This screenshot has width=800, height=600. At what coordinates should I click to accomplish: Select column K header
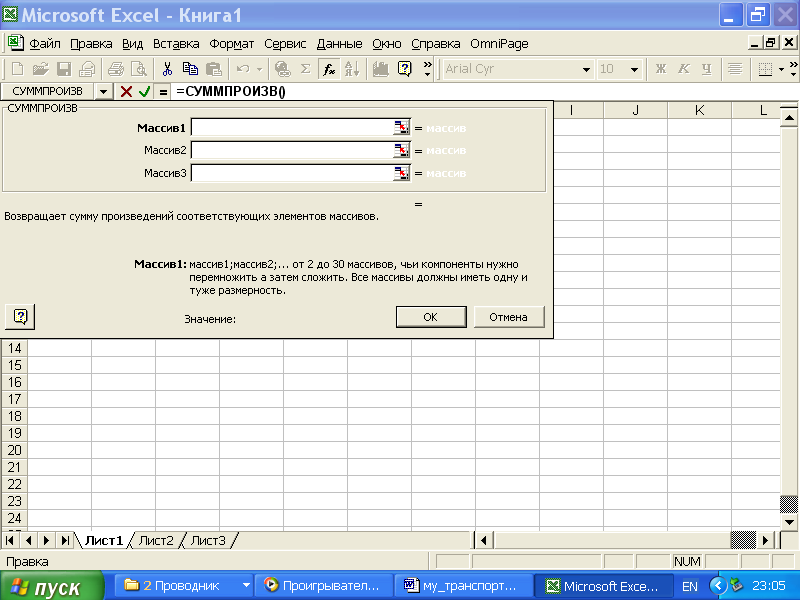[x=699, y=110]
